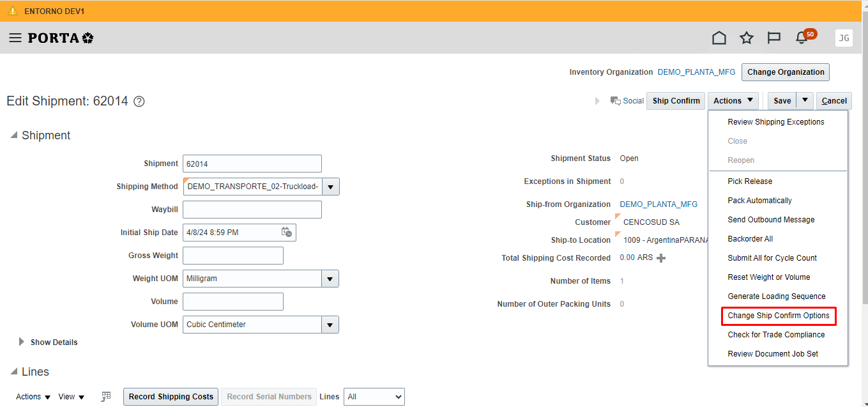Choose Generate Loading Sequence
Screen dimensions: 868x407
tap(778, 296)
